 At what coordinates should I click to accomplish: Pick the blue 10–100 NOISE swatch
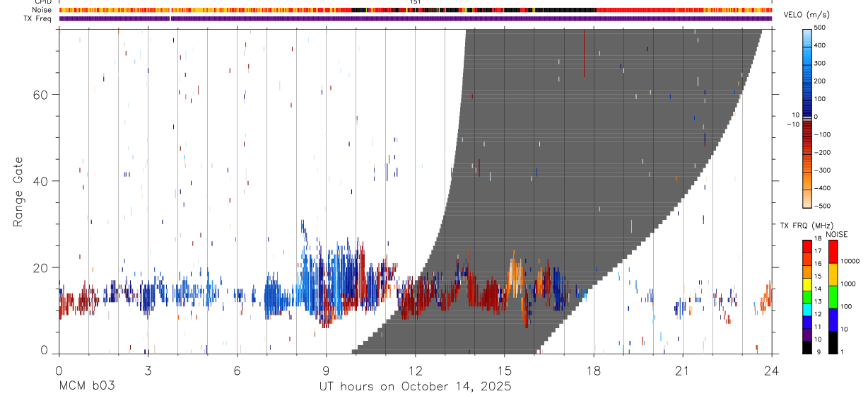[x=833, y=319]
